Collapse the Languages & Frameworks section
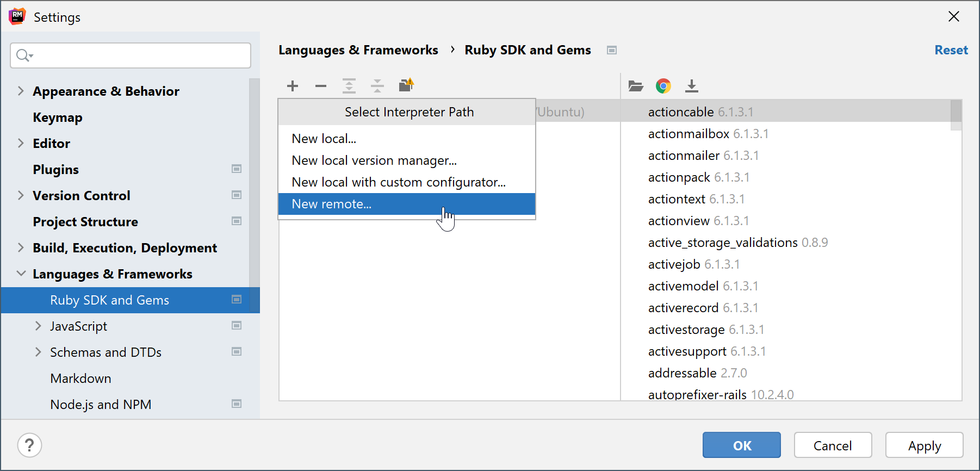The width and height of the screenshot is (980, 471). (x=21, y=274)
